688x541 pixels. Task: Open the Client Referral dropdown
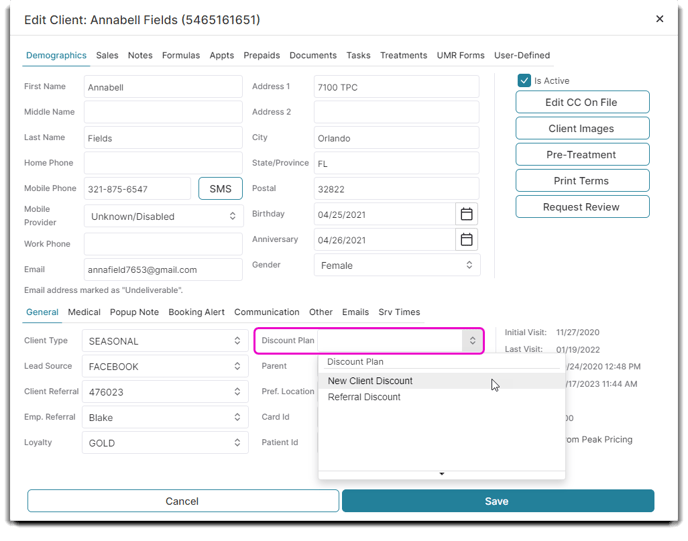coord(165,392)
